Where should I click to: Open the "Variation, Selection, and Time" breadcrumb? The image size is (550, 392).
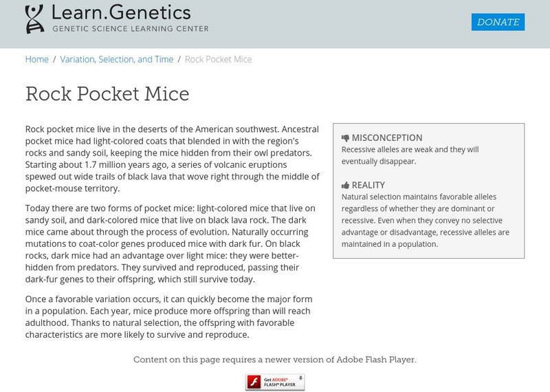116,59
